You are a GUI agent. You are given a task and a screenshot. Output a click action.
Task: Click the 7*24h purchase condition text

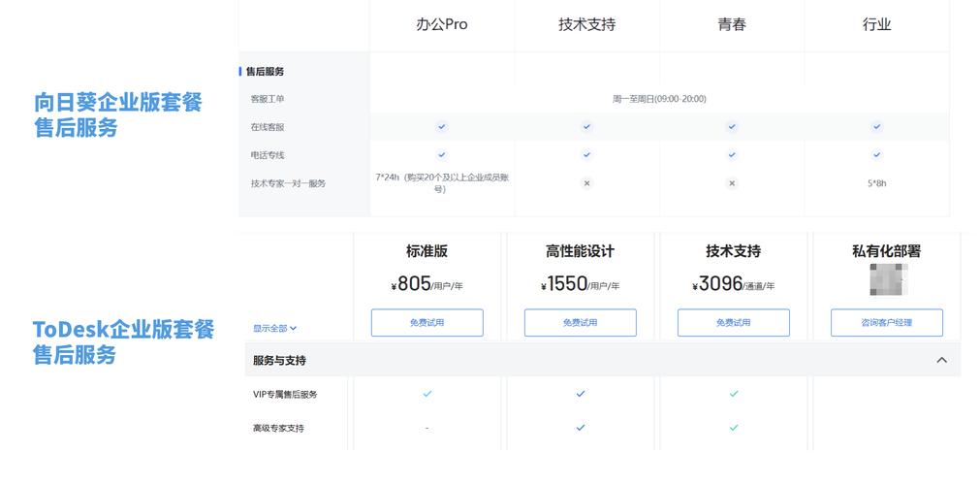(442, 183)
